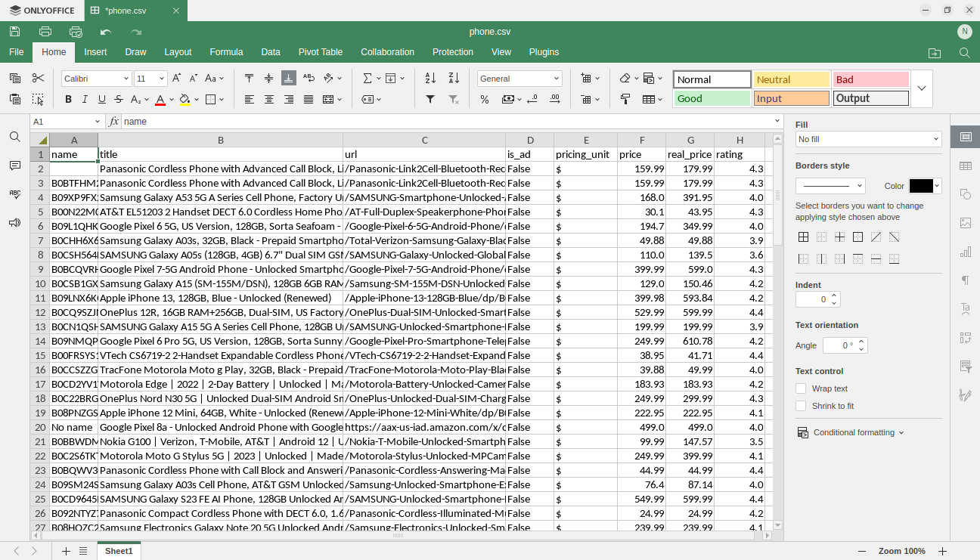The width and height of the screenshot is (980, 560).
Task: Apply the Good cell style
Action: pos(712,98)
